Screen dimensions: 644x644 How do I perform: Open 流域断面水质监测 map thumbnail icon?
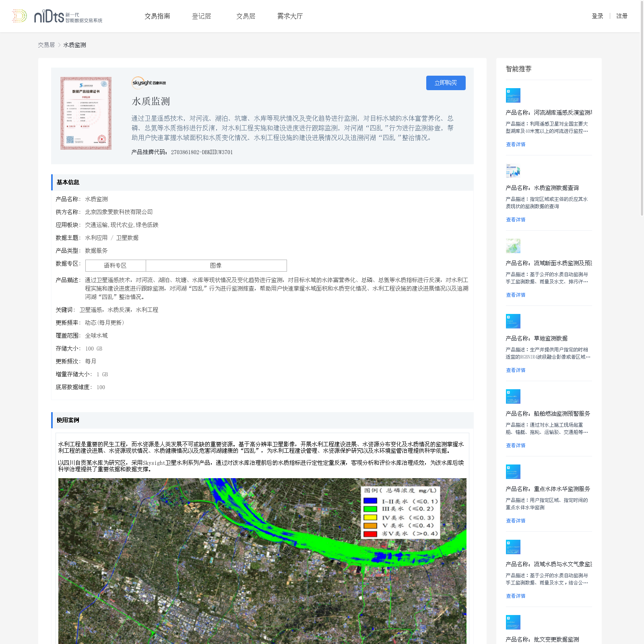pyautogui.click(x=513, y=246)
